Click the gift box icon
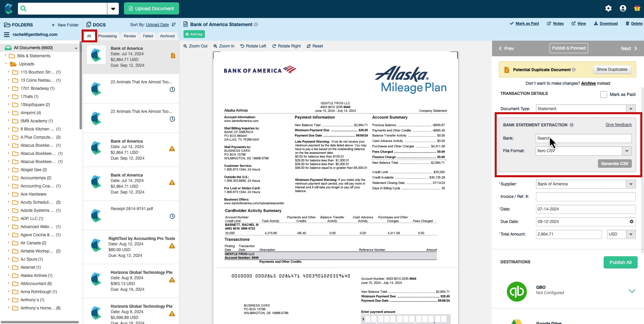 coord(637,8)
